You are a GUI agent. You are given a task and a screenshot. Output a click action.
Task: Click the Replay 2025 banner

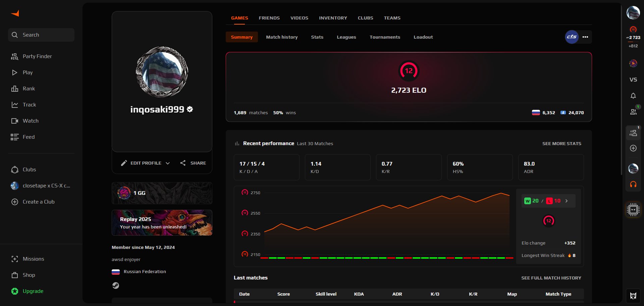(162, 222)
